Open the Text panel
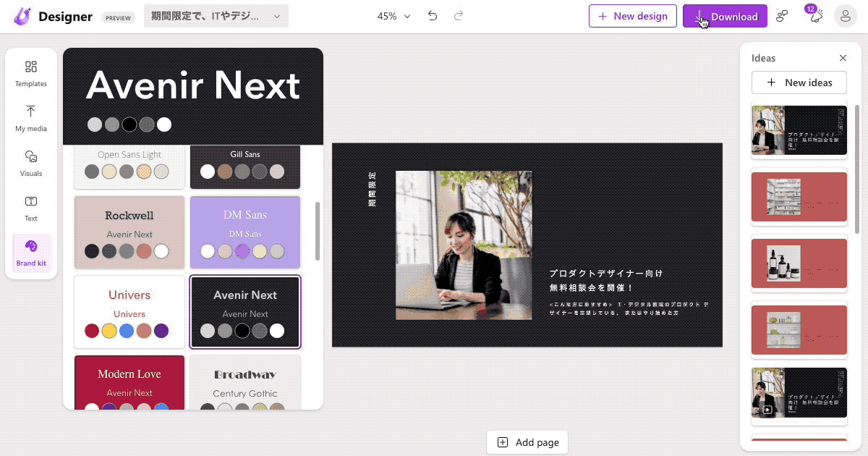 coord(30,208)
